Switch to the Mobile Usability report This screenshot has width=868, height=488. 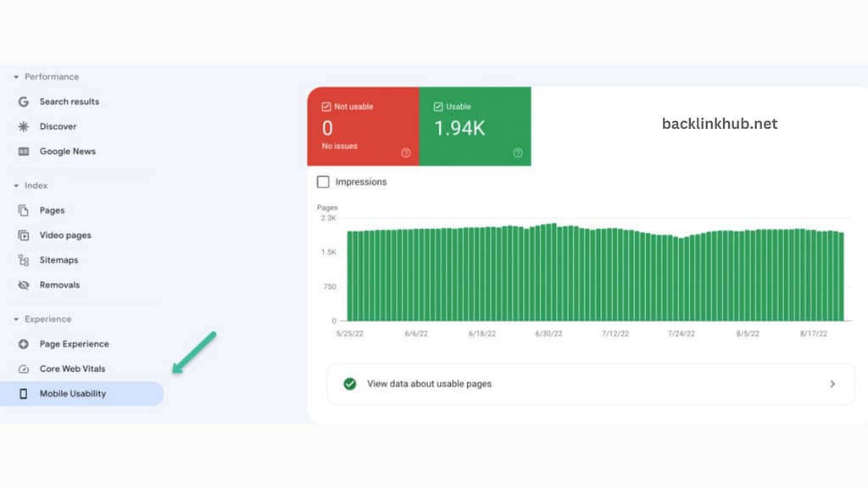click(74, 393)
